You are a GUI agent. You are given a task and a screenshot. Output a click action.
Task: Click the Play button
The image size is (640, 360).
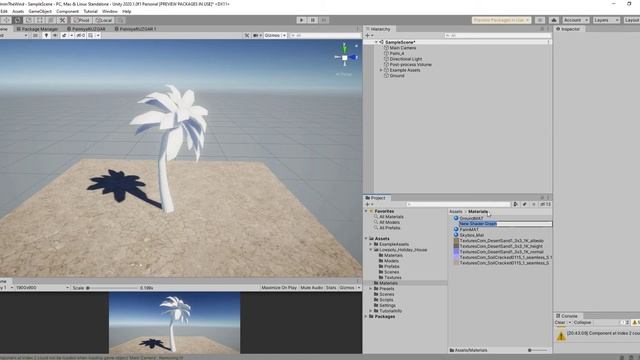pyautogui.click(x=302, y=20)
